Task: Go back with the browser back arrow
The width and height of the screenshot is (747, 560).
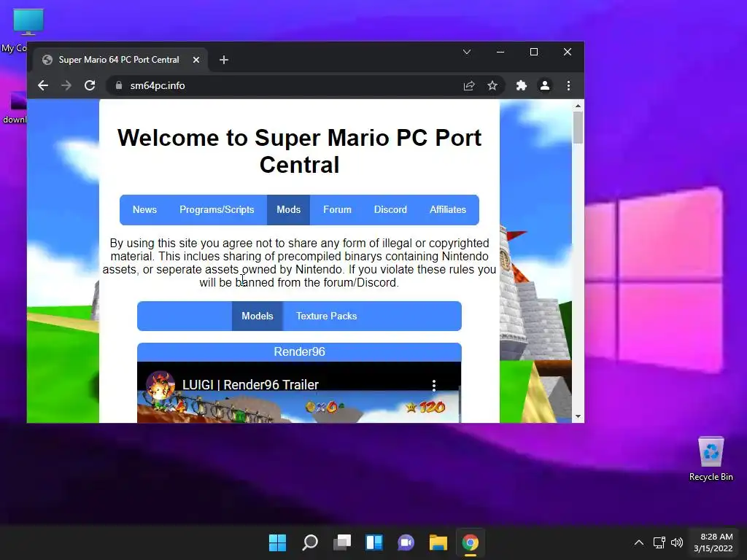Action: [x=43, y=86]
